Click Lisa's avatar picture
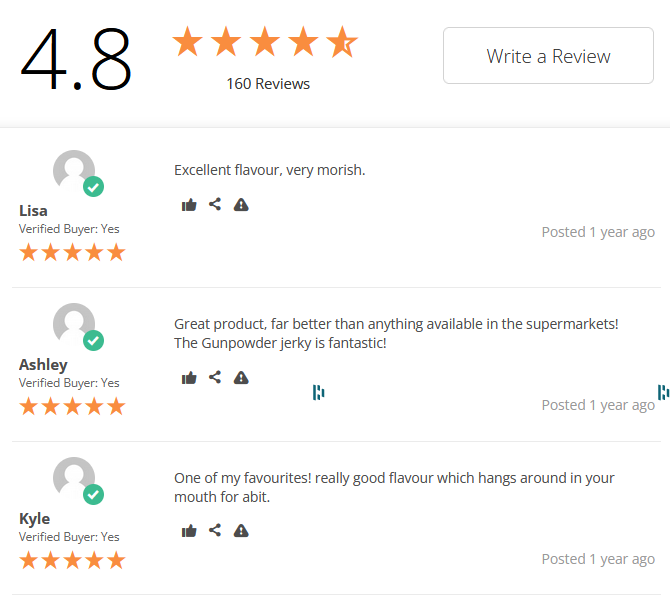Image resolution: width=670 pixels, height=599 pixels. point(74,170)
